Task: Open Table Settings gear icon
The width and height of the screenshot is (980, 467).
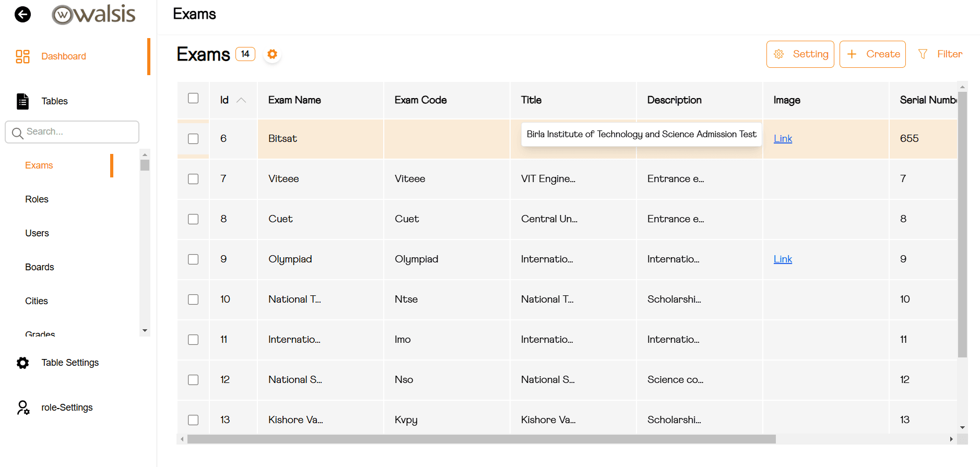Action: tap(22, 363)
